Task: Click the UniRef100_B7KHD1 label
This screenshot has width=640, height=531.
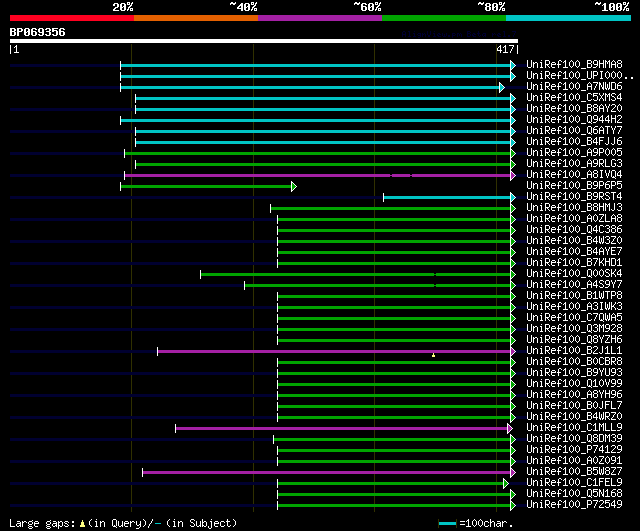Action: (x=574, y=263)
